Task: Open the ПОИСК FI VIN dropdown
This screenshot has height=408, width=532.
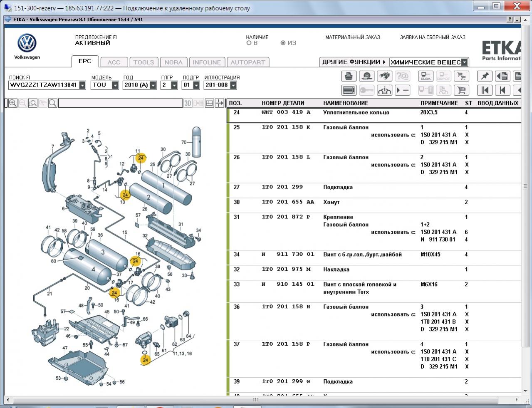Action: pos(82,85)
